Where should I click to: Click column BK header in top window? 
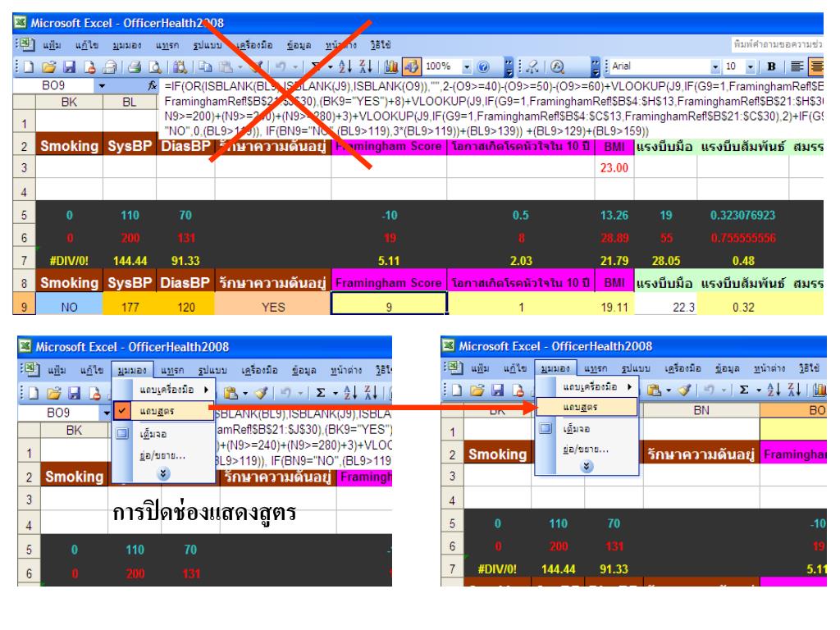tap(69, 102)
